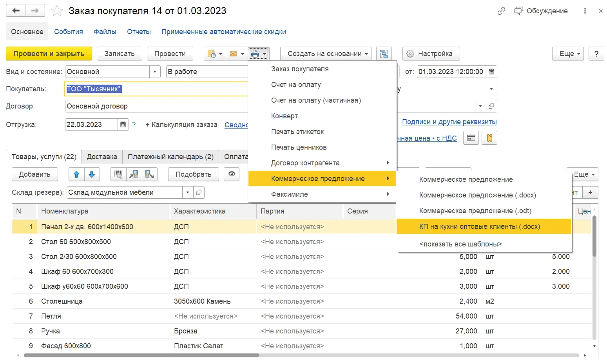Go back with the left arrow button
Image resolution: width=607 pixels, height=364 pixels.
pyautogui.click(x=16, y=11)
